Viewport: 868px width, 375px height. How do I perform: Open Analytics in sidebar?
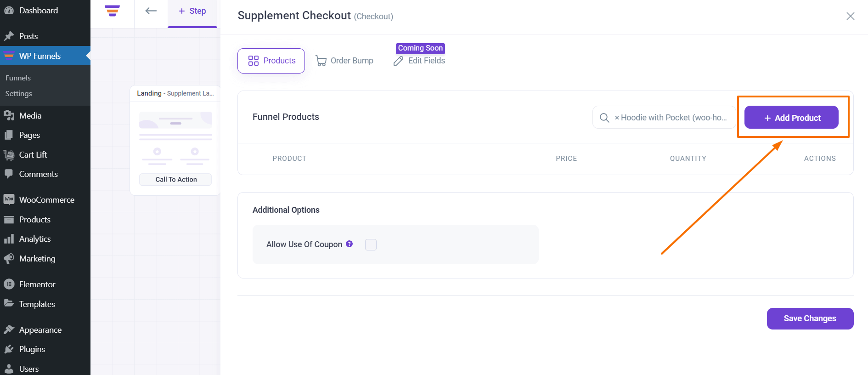pos(35,239)
